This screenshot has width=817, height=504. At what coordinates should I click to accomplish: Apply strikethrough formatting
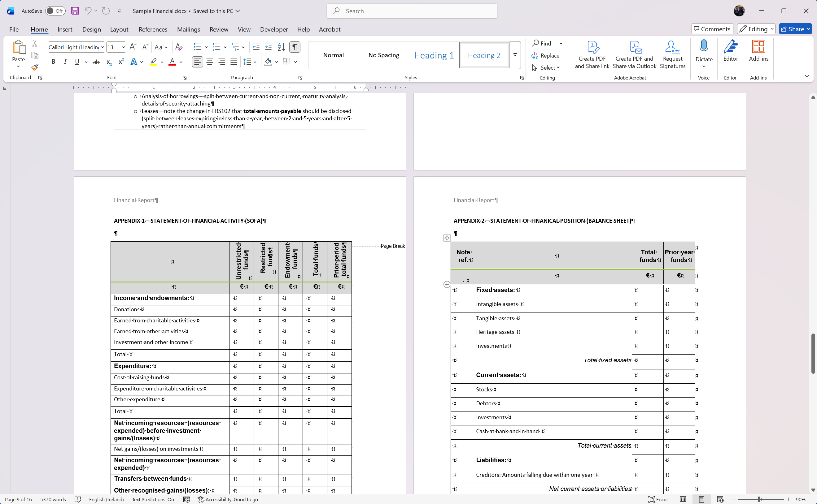[96, 62]
